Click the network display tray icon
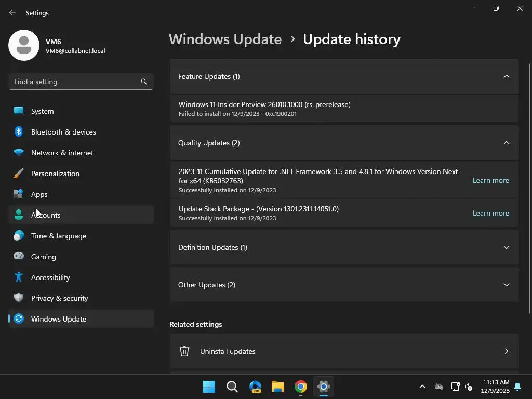Image resolution: width=532 pixels, height=399 pixels. (455, 387)
